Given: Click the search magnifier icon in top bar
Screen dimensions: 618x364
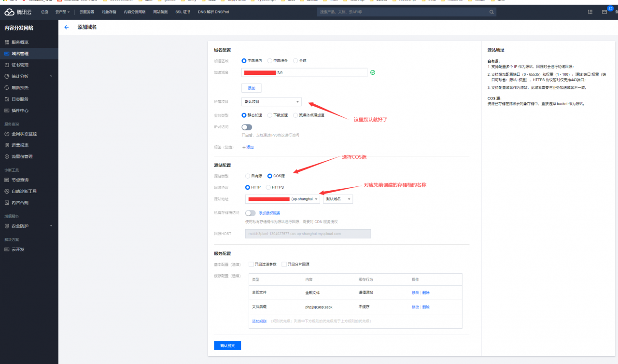Looking at the screenshot, I should click(492, 12).
